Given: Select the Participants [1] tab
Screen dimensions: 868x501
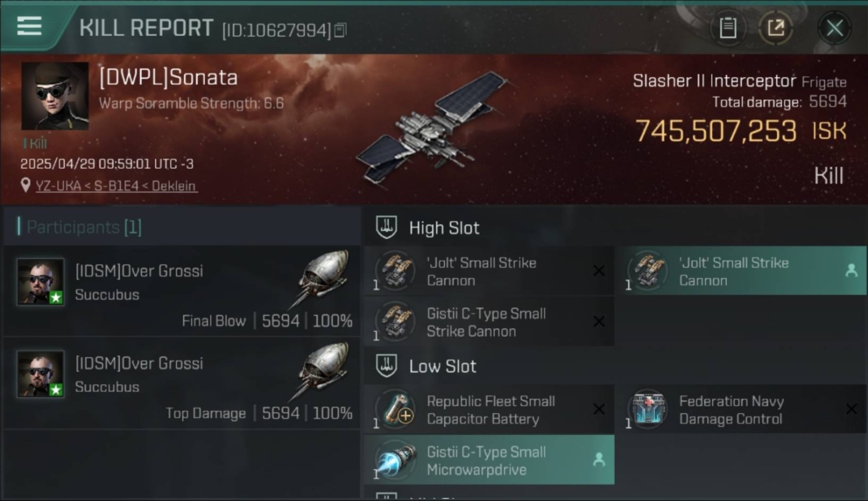Looking at the screenshot, I should coord(83,227).
